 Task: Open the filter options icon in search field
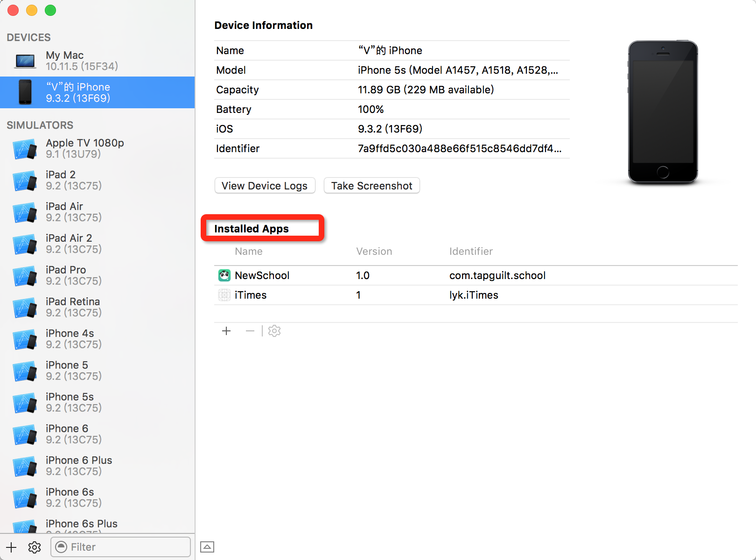pyautogui.click(x=61, y=547)
